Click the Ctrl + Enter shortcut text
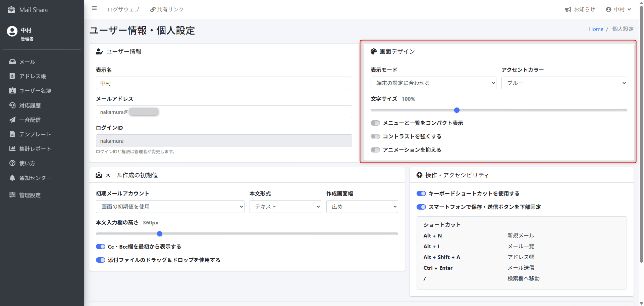This screenshot has height=306, width=644. pos(438,268)
